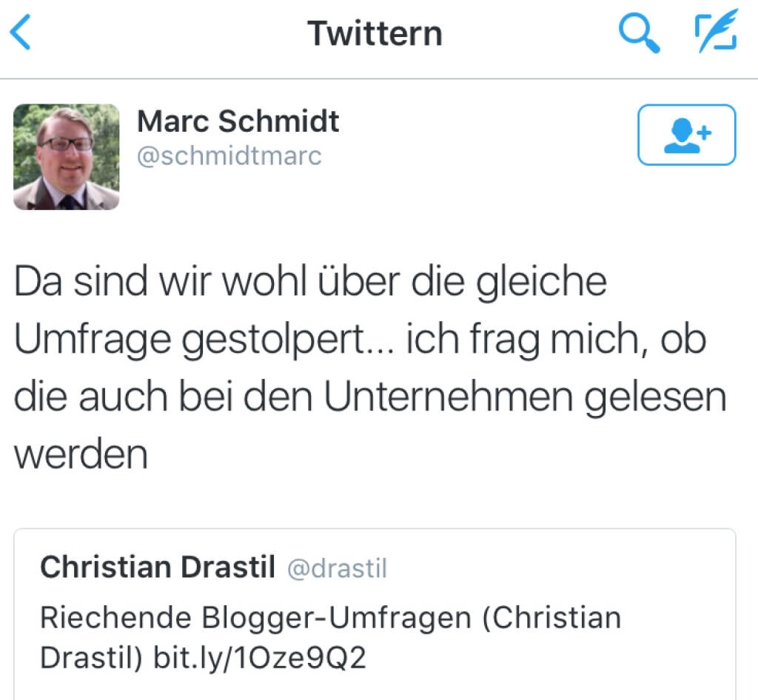The width and height of the screenshot is (758, 700).
Task: Follow Marc Schmidt via add-user button
Action: coord(686,135)
